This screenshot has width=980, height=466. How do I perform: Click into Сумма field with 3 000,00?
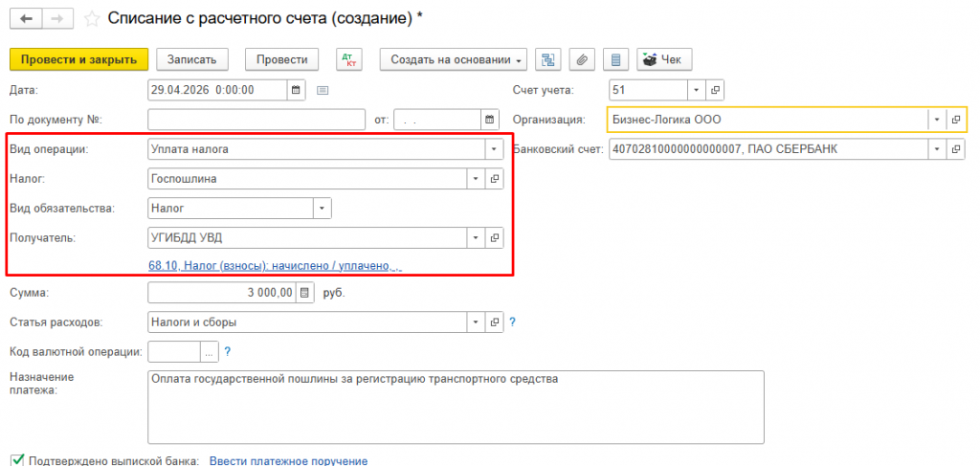pos(222,293)
